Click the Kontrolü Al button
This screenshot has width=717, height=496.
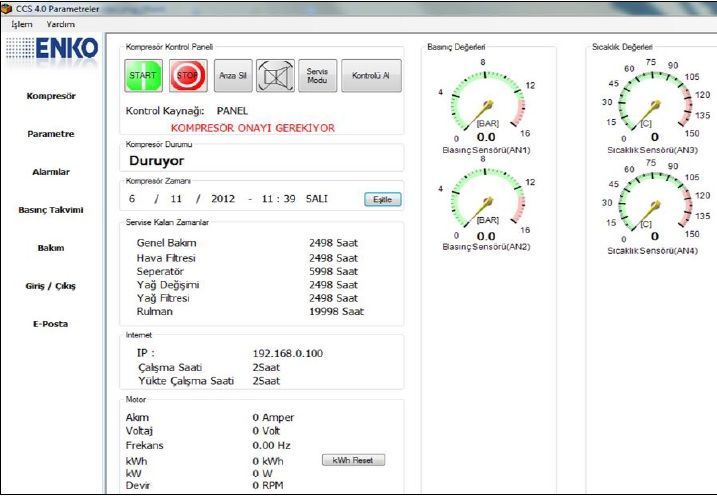371,75
